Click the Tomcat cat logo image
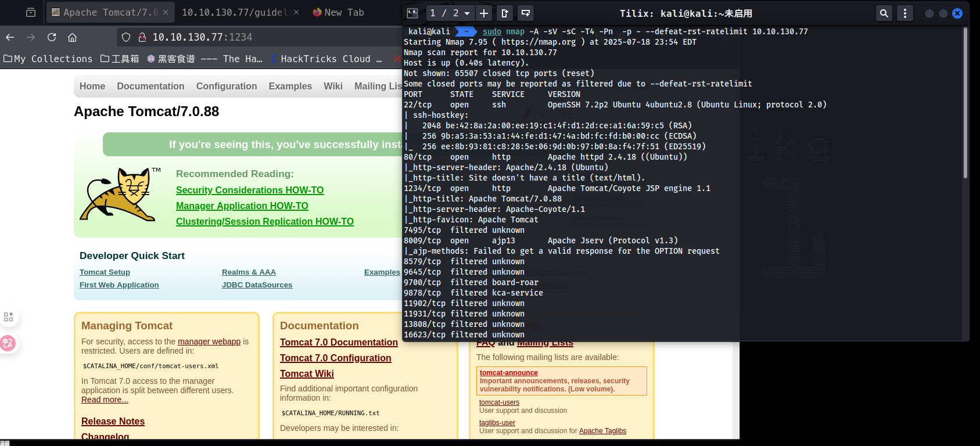The width and height of the screenshot is (980, 446). pos(120,195)
